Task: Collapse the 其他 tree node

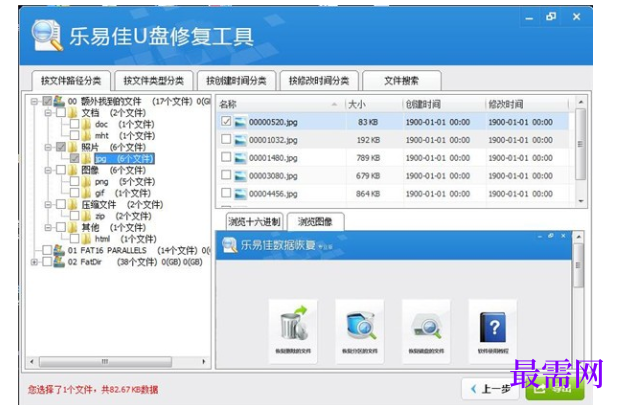Action: pos(48,228)
